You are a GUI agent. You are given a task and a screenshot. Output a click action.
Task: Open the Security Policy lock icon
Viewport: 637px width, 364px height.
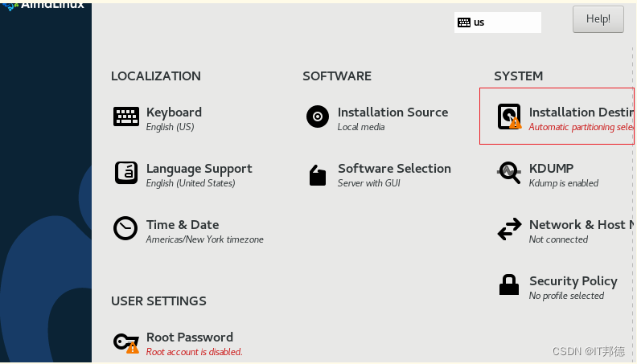(509, 284)
